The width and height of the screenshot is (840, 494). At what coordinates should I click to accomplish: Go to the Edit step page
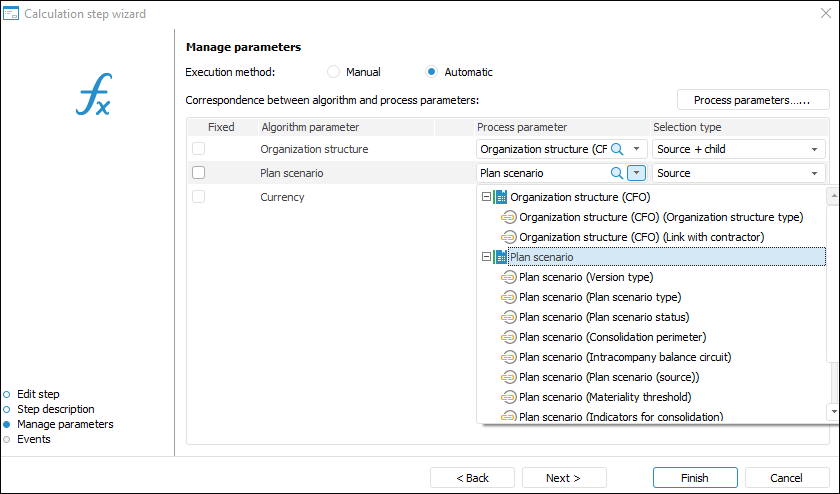pyautogui.click(x=38, y=394)
